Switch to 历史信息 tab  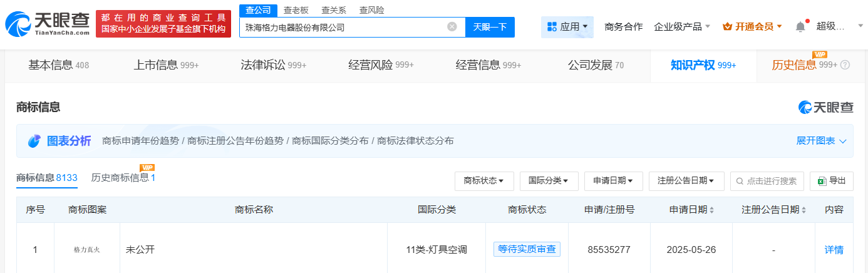coord(804,65)
